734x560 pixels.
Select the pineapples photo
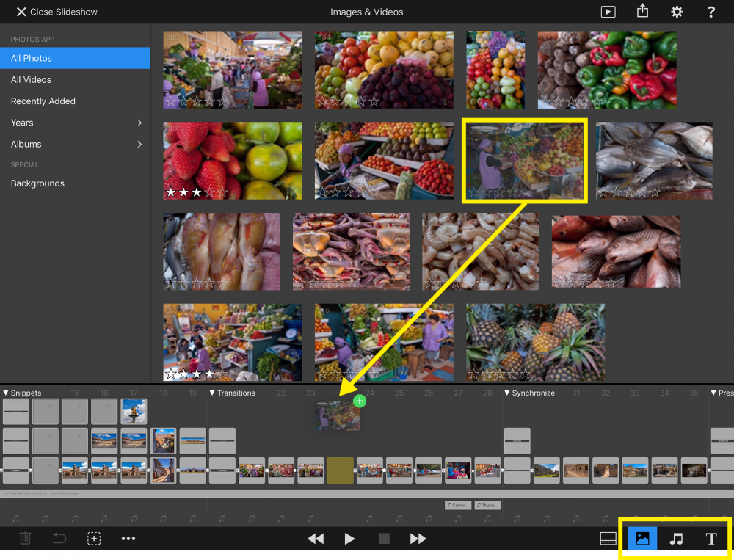click(536, 342)
